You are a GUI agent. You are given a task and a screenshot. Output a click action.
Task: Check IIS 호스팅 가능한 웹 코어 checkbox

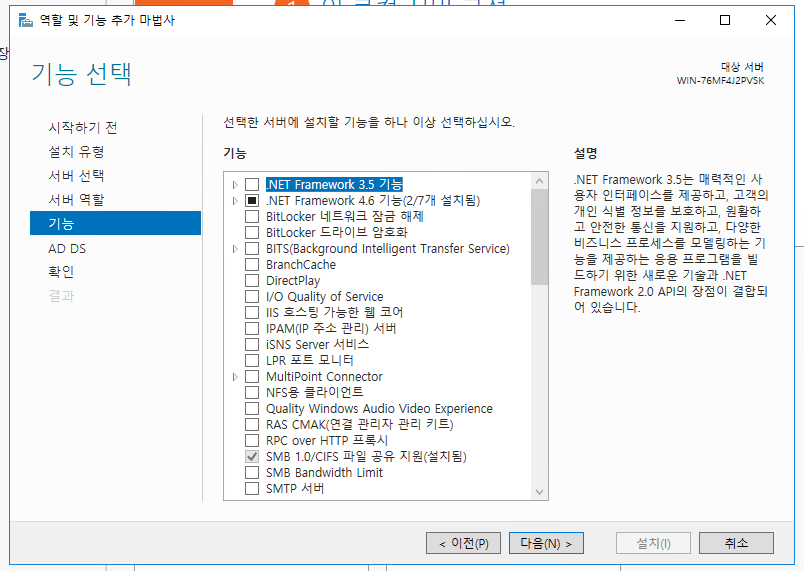click(252, 313)
